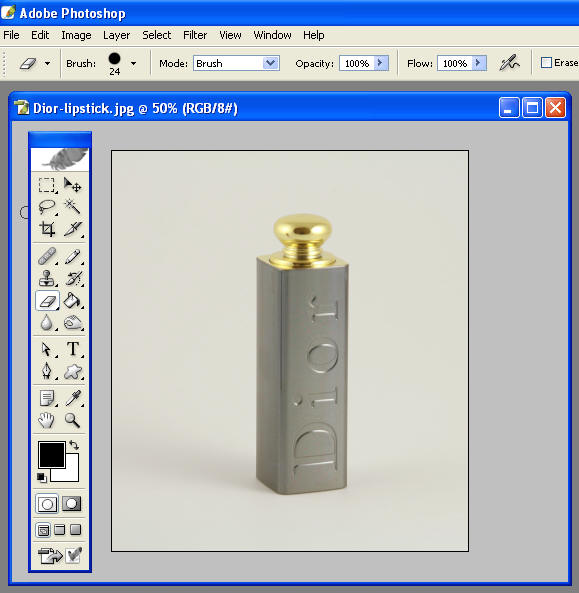The image size is (579, 593).
Task: Pick the Clone Stamp tool
Action: point(47,278)
